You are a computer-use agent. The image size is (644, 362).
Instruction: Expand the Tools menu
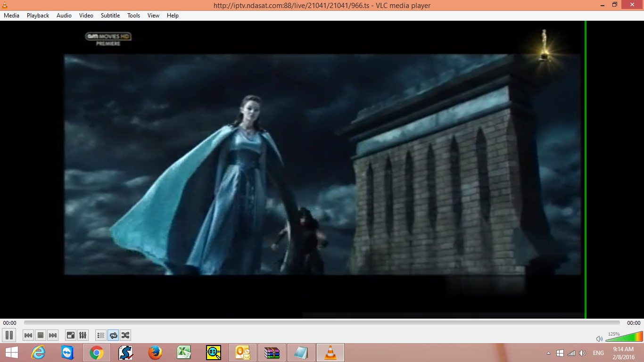pos(133,16)
